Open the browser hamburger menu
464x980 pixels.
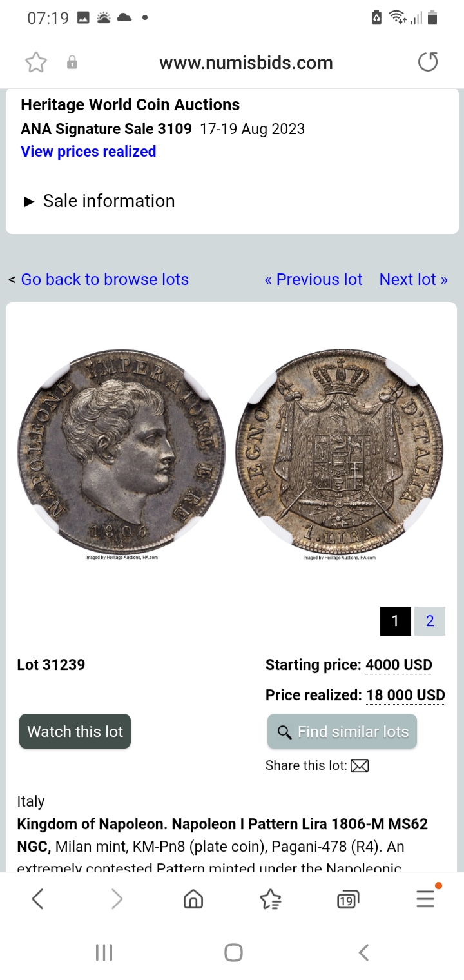[x=425, y=898]
